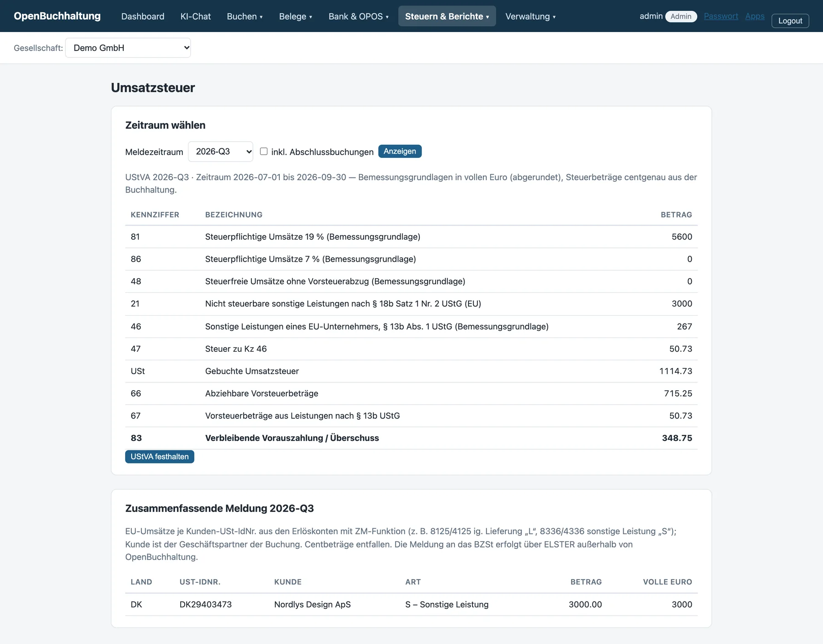Click the UStVA festhalten button
Image resolution: width=823 pixels, height=644 pixels.
(x=160, y=456)
